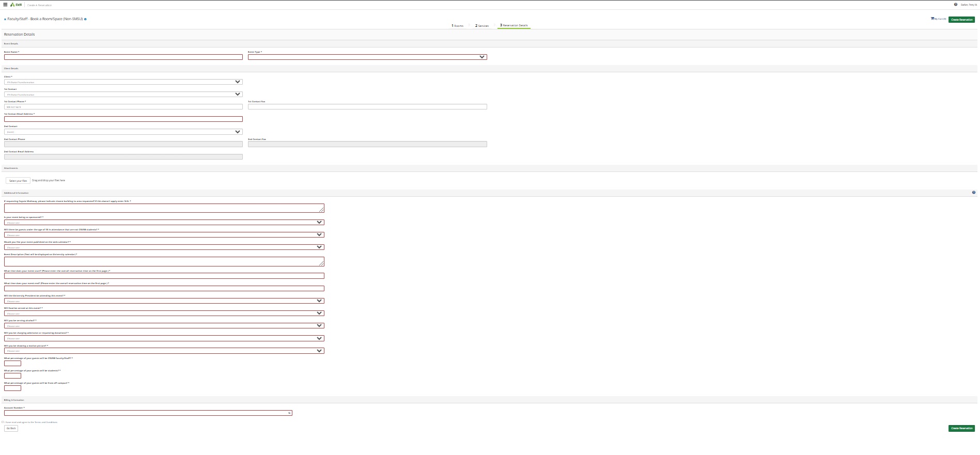Show info for Faculty/Staff Book a Room template
Viewport: 980px width, 455px height.
point(85,19)
